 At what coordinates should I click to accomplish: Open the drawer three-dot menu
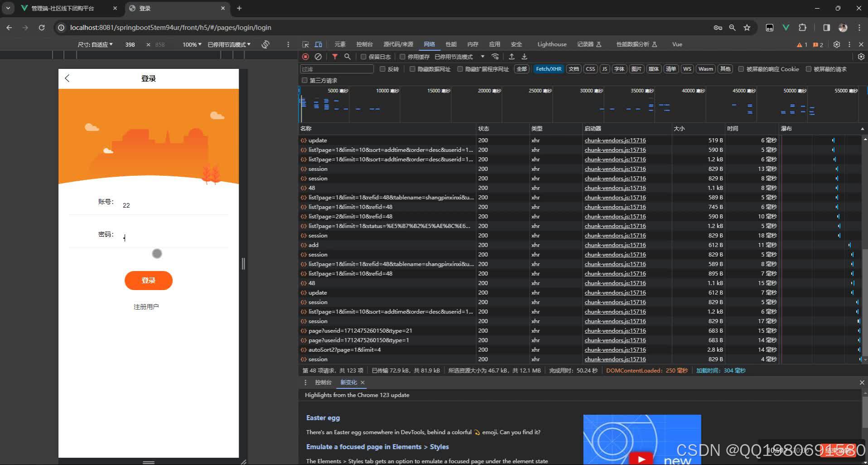point(305,383)
